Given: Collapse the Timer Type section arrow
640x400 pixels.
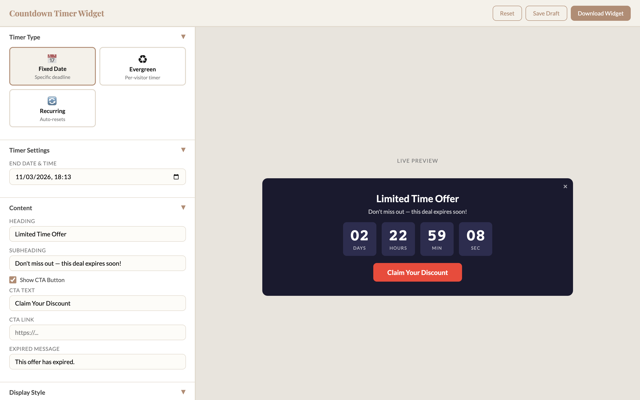Looking at the screenshot, I should coord(183,37).
